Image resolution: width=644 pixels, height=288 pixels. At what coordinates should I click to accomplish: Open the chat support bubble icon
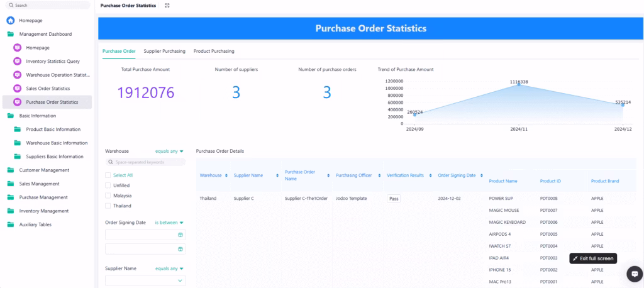point(634,274)
